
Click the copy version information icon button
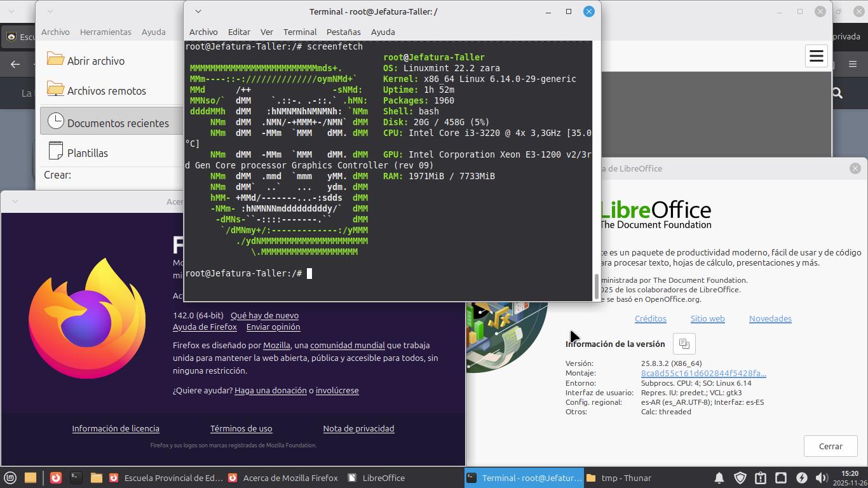684,344
